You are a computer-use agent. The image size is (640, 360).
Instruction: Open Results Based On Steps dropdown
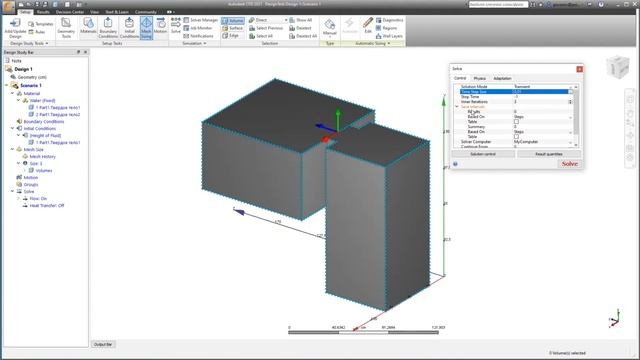tap(571, 117)
